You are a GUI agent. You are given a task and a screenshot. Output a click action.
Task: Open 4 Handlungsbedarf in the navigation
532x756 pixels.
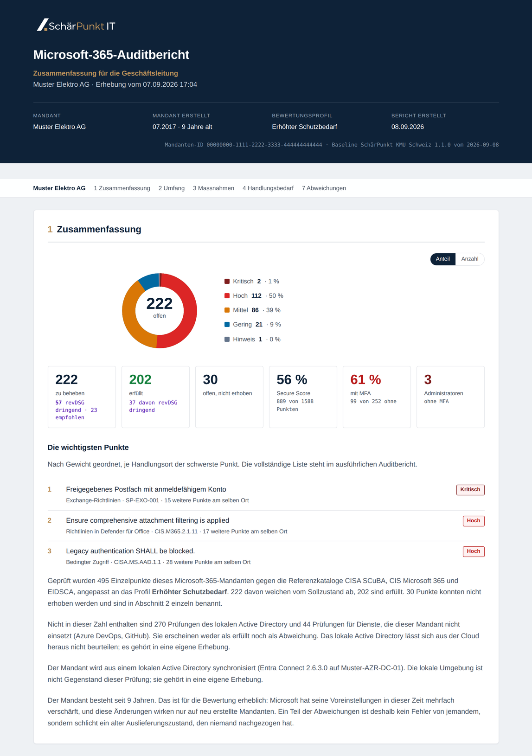click(x=268, y=188)
